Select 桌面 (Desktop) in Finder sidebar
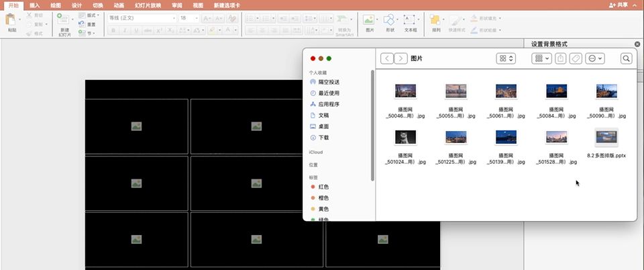Viewport: 644px width, 270px height. point(323,126)
